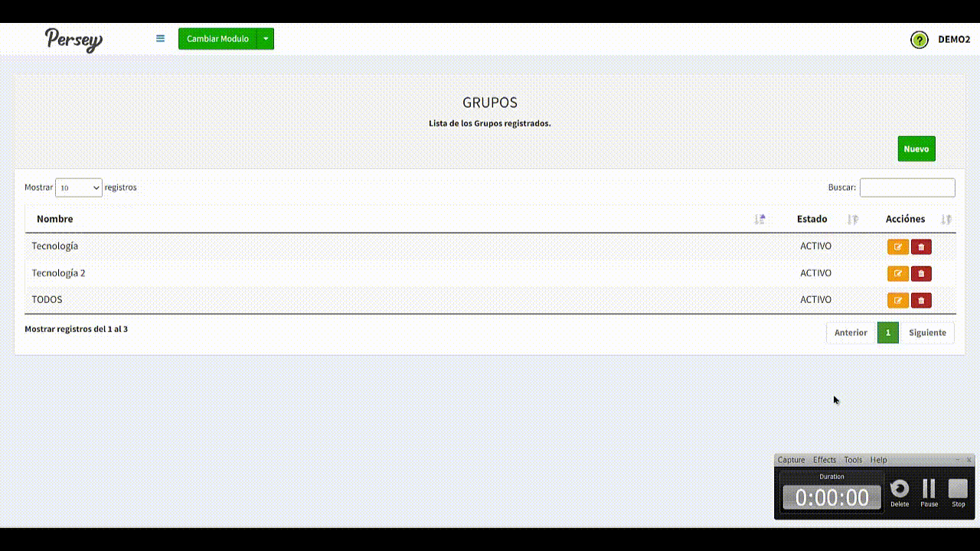Click the Persey logo
Viewport: 980px width, 551px height.
pyautogui.click(x=73, y=39)
